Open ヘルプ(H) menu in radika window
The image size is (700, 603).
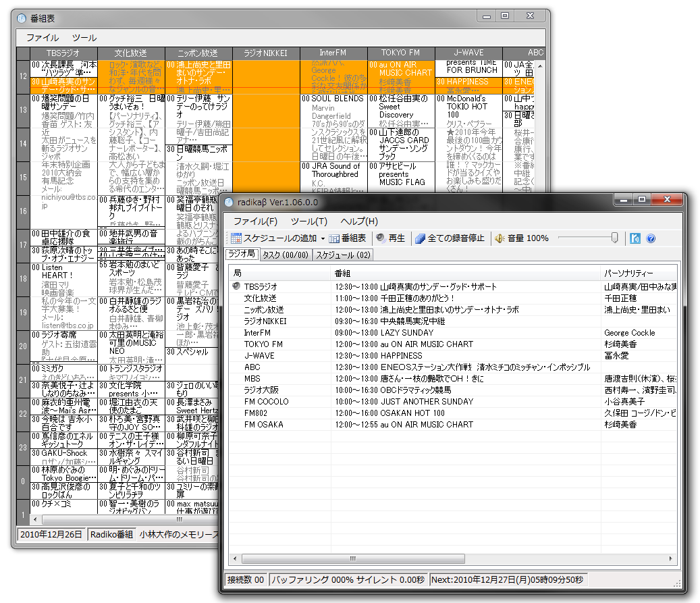coord(359,221)
